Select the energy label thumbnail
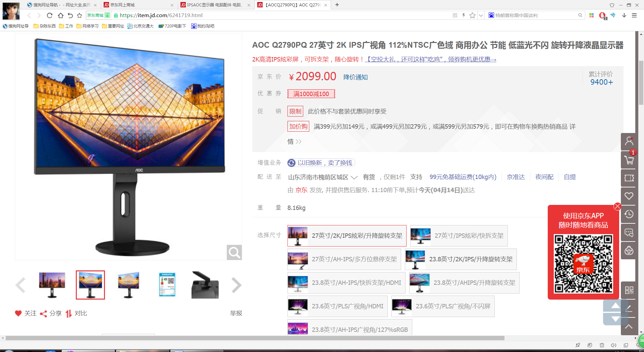The height and width of the screenshot is (352, 644). pos(167,285)
